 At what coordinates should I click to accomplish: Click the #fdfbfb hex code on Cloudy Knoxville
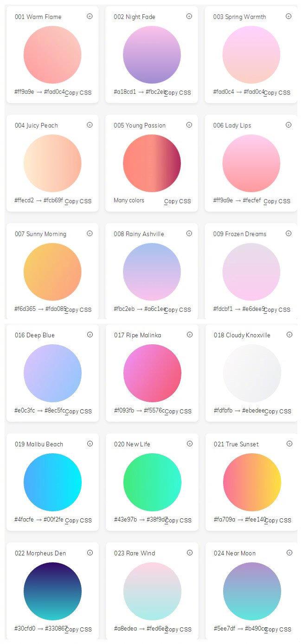tap(223, 411)
